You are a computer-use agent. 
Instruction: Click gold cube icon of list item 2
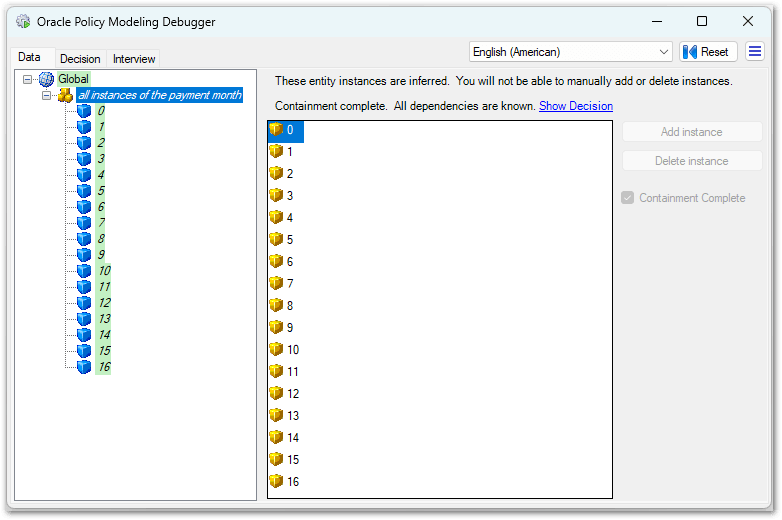(276, 173)
